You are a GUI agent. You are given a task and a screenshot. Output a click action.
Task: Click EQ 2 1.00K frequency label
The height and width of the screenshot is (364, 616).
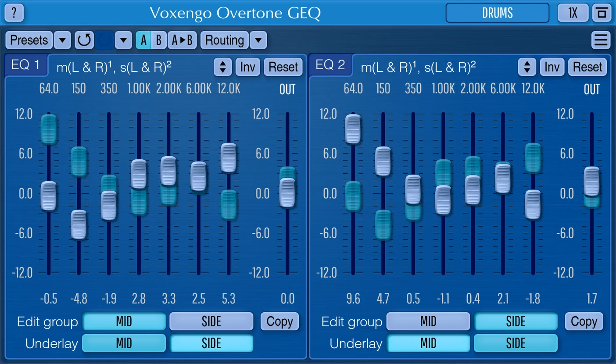pyautogui.click(x=443, y=89)
